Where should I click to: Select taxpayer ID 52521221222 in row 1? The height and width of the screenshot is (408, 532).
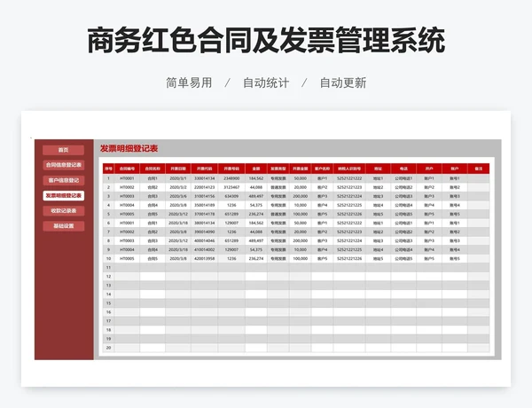349,178
